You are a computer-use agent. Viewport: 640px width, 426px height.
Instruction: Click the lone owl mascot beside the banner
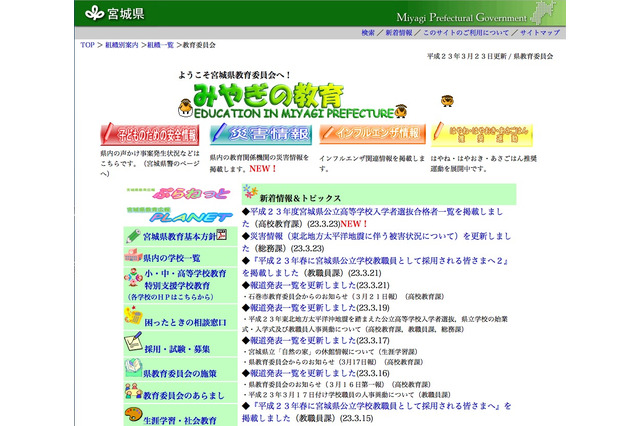(447, 100)
